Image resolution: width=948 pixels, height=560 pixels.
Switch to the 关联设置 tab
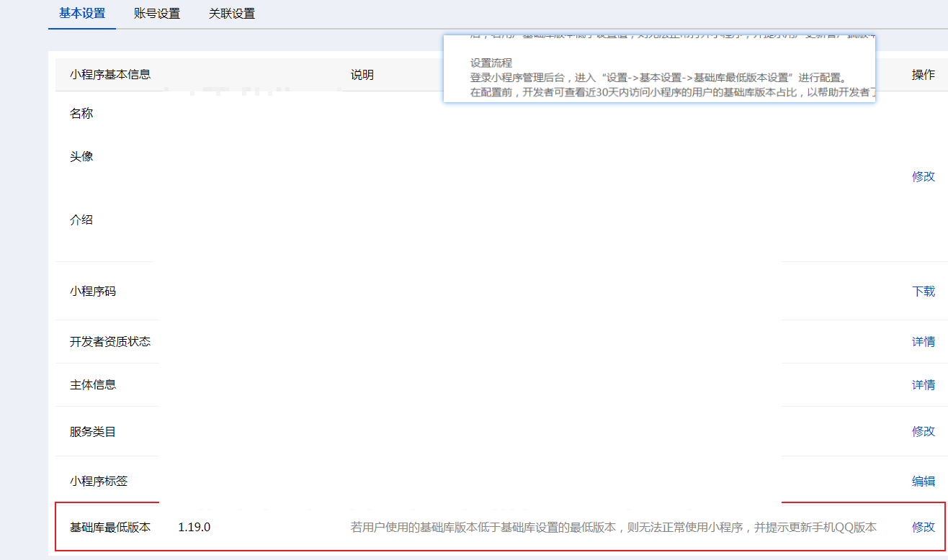point(232,13)
